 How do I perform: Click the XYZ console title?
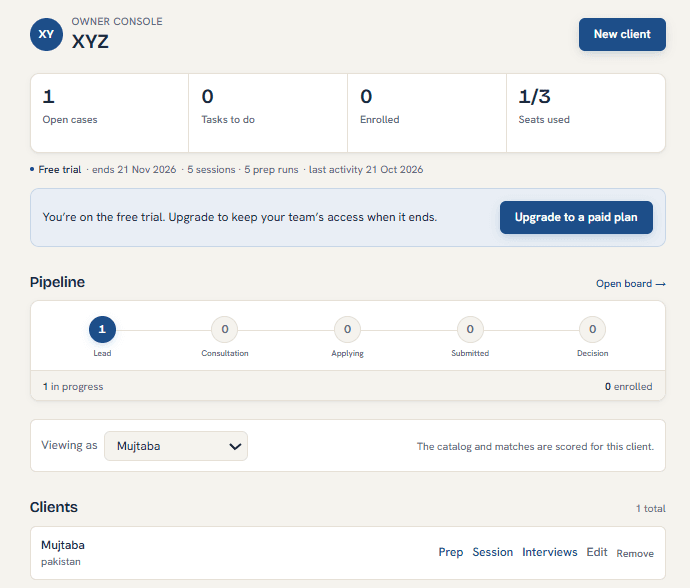tap(90, 42)
